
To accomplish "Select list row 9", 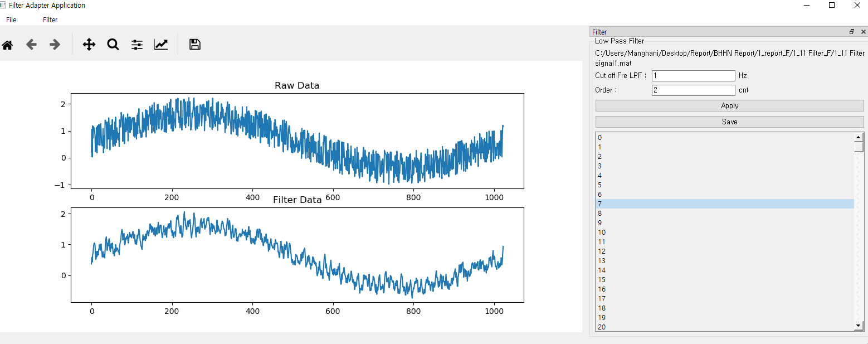I will click(725, 222).
